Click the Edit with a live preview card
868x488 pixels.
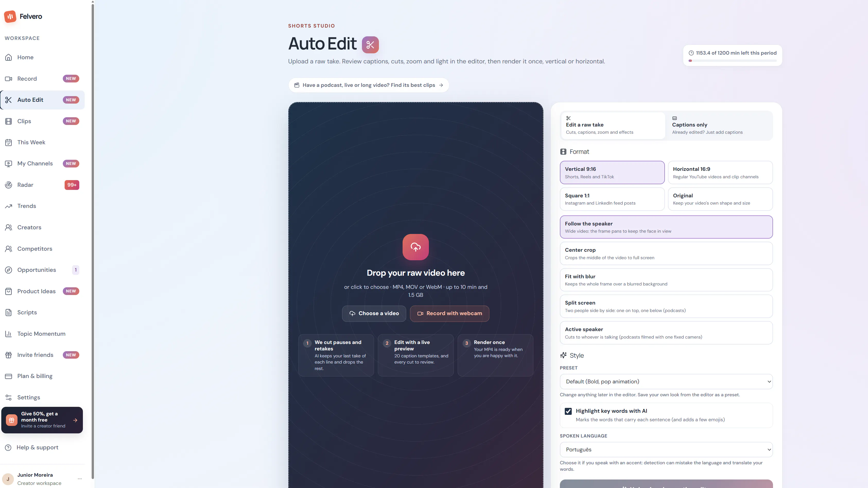tap(415, 355)
